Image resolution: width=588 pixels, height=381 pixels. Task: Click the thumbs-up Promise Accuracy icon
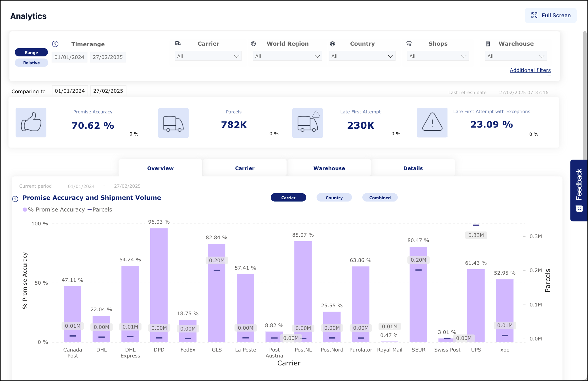(31, 122)
